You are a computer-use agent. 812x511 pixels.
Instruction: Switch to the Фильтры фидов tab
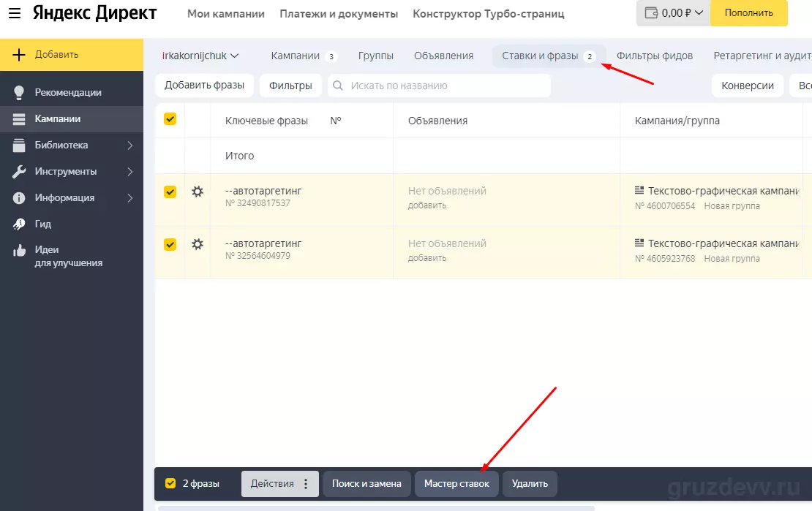(654, 56)
